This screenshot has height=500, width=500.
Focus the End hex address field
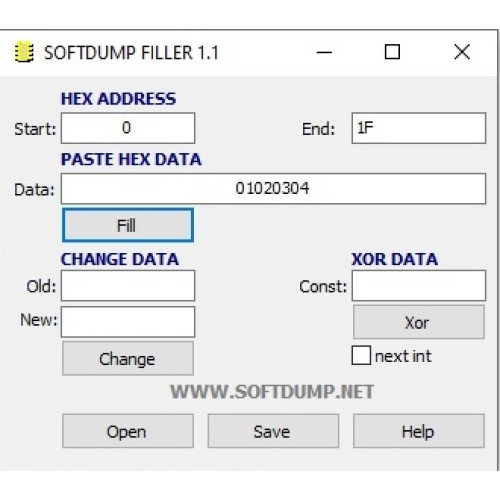click(x=419, y=128)
